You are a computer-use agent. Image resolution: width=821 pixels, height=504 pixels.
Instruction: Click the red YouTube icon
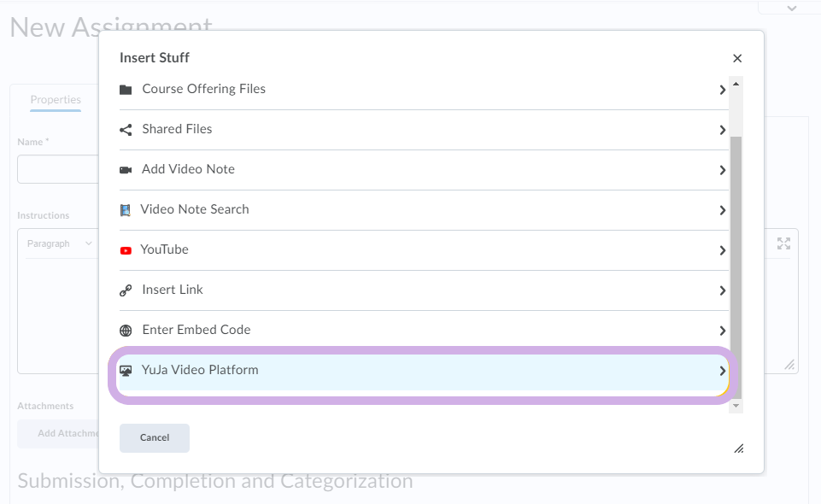pyautogui.click(x=126, y=250)
